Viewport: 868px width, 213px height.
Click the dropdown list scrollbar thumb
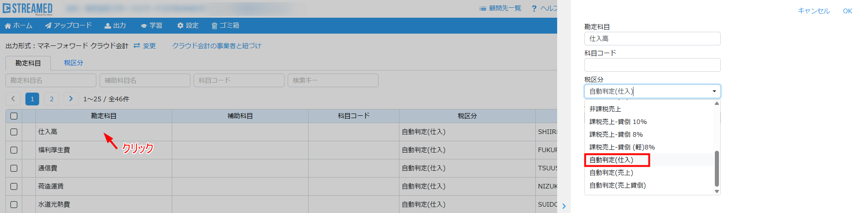[717, 168]
